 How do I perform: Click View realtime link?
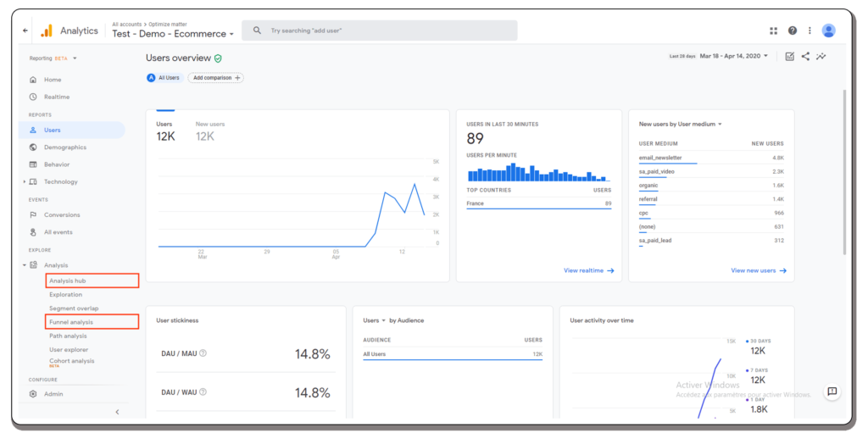point(588,270)
